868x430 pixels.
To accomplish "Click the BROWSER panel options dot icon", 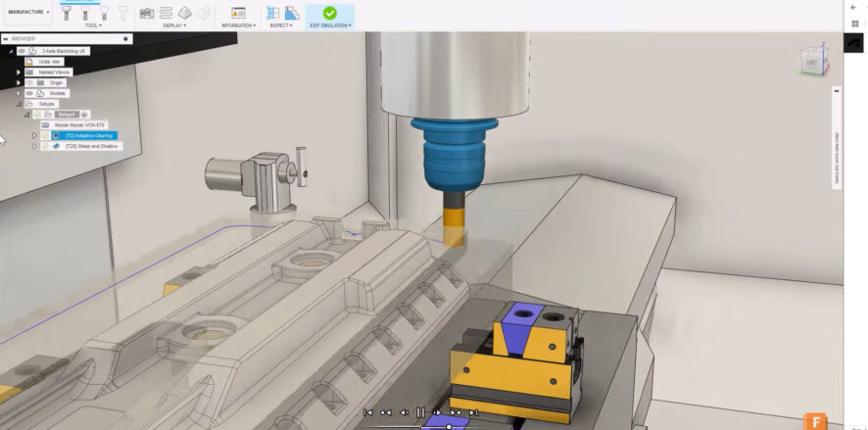I will pos(125,39).
